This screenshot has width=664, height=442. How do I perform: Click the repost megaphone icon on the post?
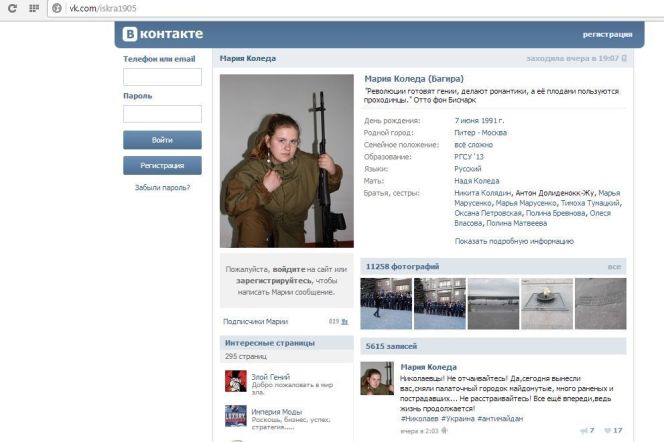582,431
